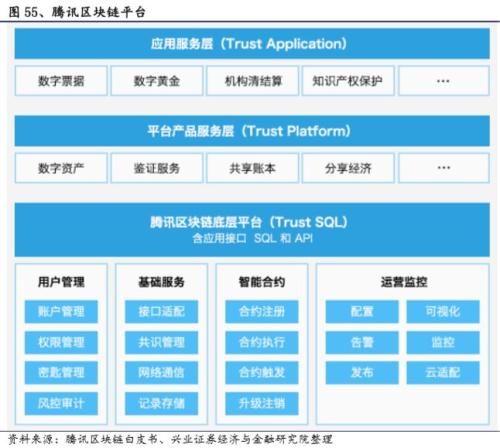Select the 合约执行 block
Viewport: 500px width, 448px height.
(x=262, y=342)
